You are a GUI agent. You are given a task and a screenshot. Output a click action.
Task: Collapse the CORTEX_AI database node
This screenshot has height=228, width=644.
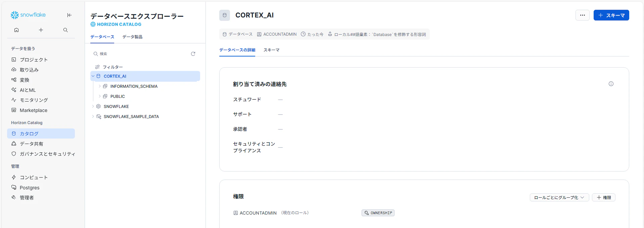(93, 76)
